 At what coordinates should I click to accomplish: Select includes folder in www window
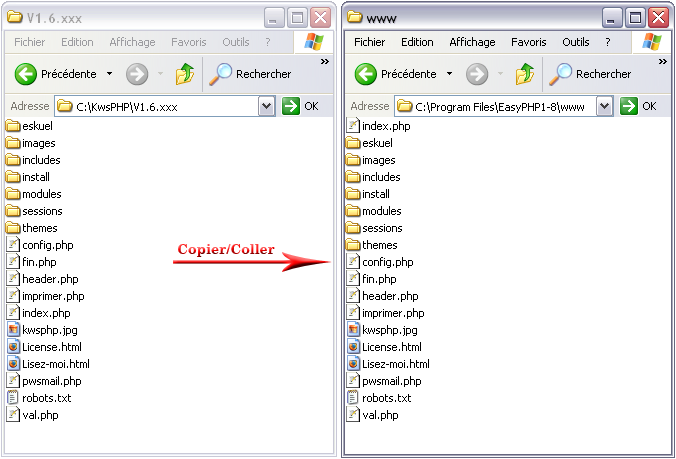373,177
